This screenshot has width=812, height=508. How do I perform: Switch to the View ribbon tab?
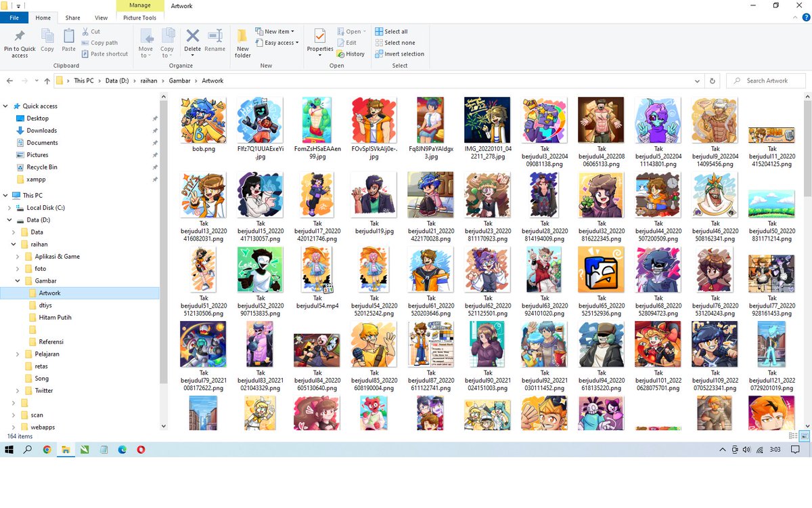(101, 18)
